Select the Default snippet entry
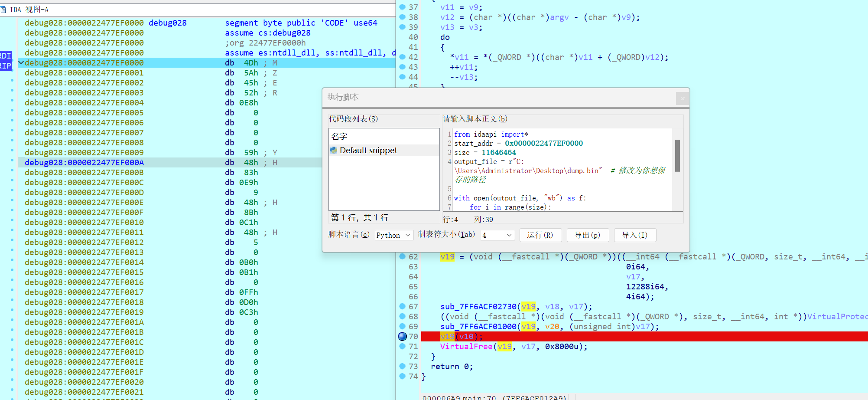The width and height of the screenshot is (868, 400). [384, 150]
